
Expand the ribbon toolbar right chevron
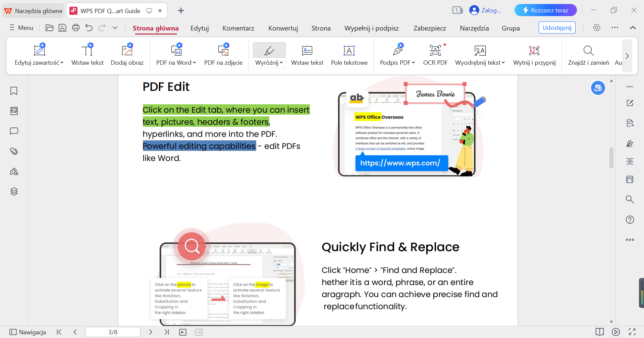[627, 56]
